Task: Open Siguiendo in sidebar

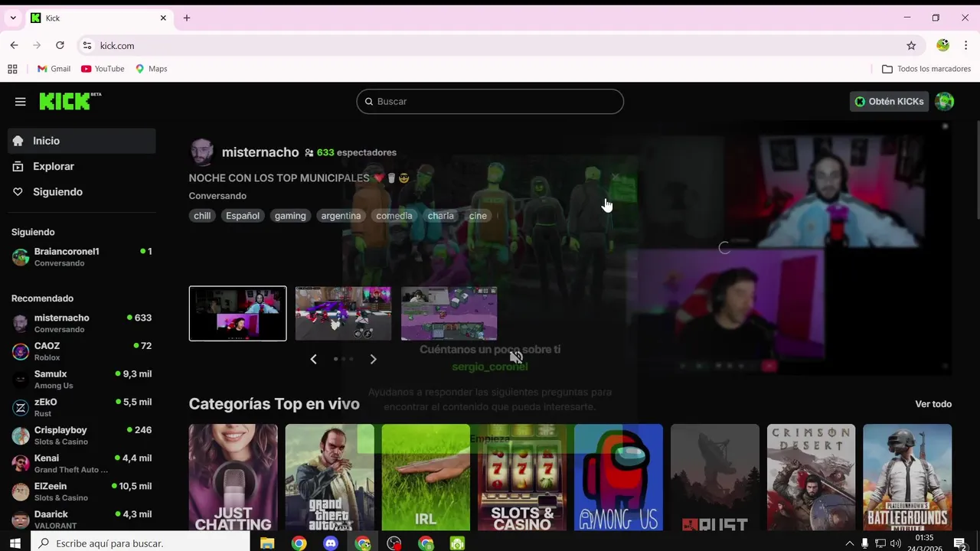Action: coord(82,192)
